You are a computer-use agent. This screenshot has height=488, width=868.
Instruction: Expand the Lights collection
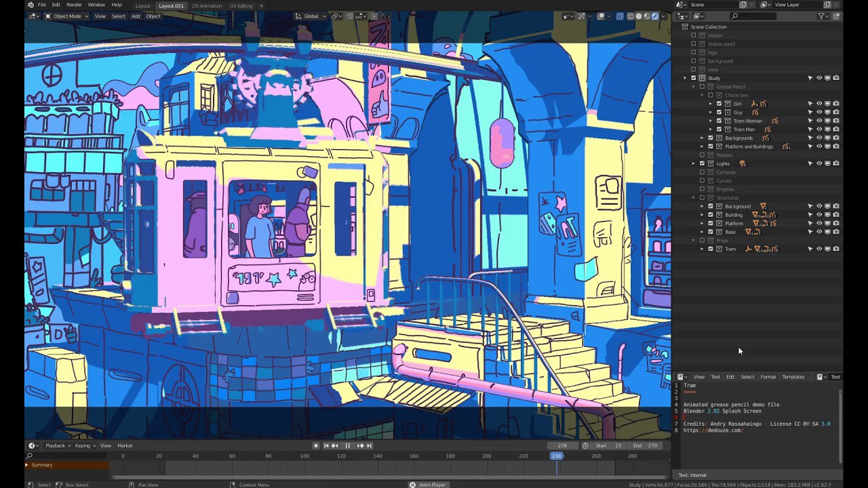(x=694, y=163)
